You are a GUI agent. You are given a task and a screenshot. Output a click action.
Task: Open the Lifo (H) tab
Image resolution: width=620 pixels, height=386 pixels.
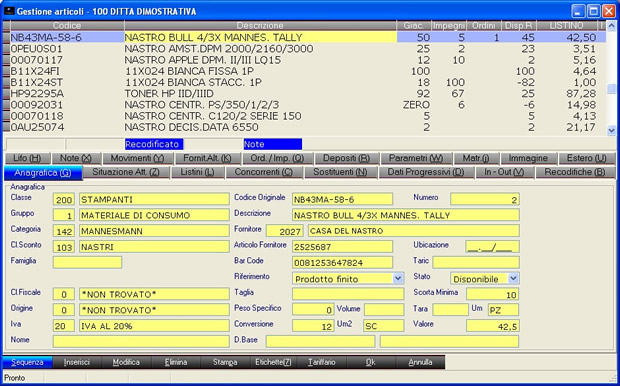(27, 158)
